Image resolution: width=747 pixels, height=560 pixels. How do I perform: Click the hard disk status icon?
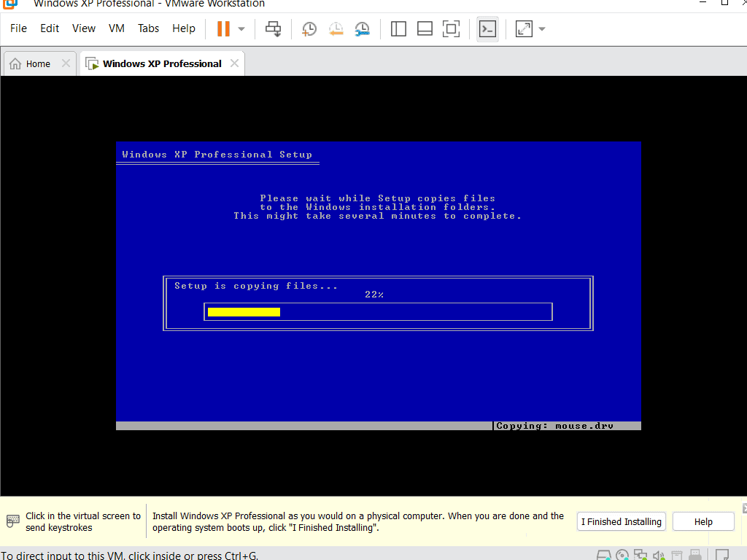coord(603,555)
